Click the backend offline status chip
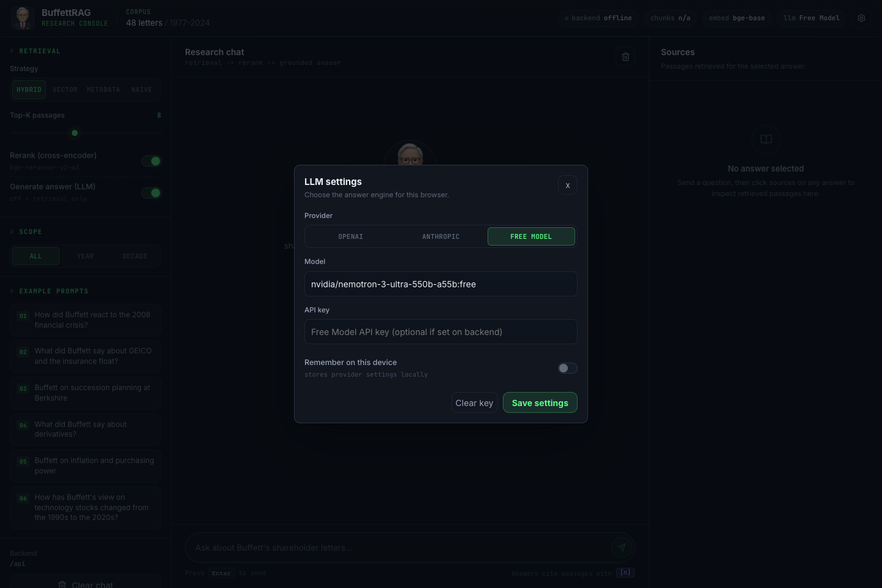The width and height of the screenshot is (882, 588). (598, 18)
